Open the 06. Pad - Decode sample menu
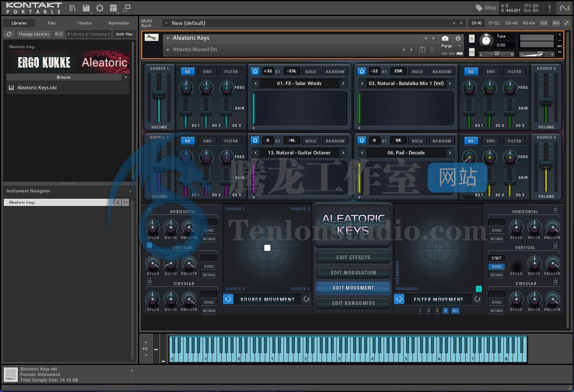 pyautogui.click(x=406, y=153)
